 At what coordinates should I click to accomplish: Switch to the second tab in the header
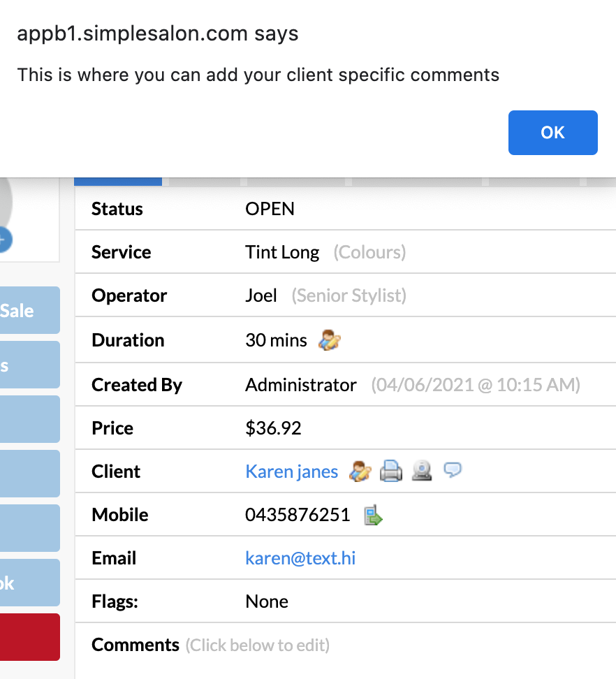201,180
